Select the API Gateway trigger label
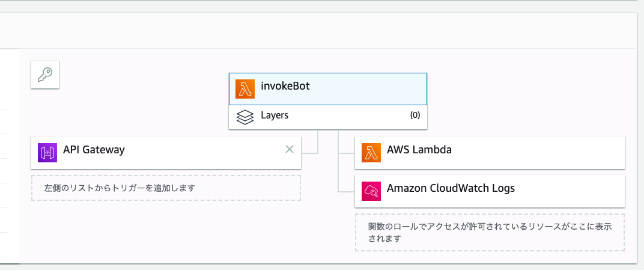Viewport: 644px width, 270px height. coord(94,150)
